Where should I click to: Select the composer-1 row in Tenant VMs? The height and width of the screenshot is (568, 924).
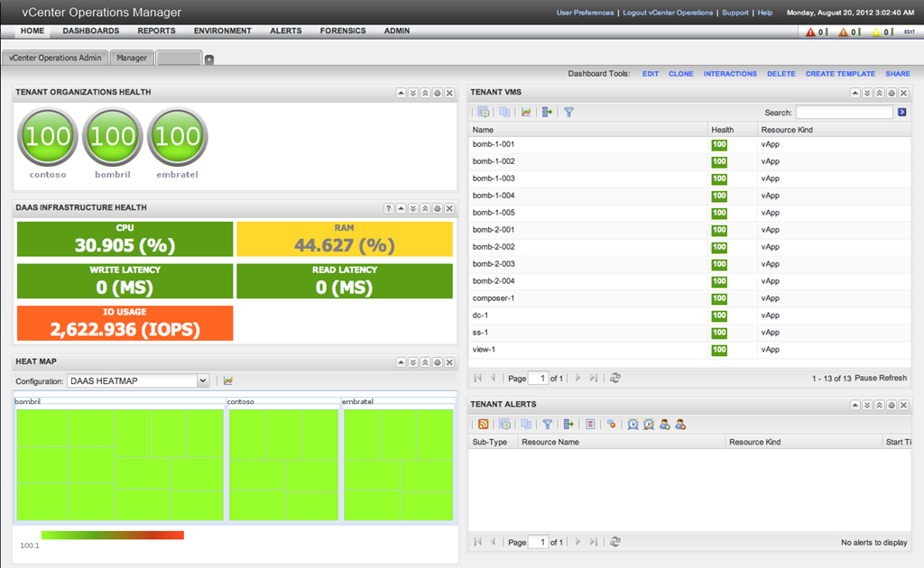tap(689, 298)
